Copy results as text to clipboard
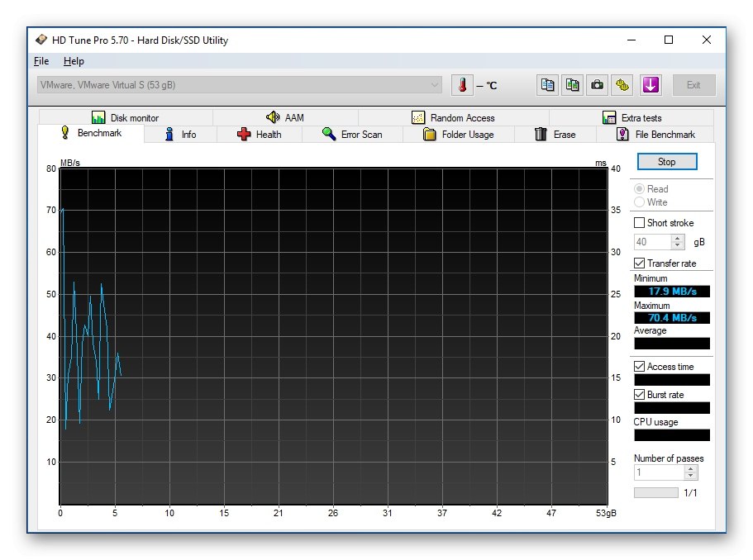Screen dimensions: 753x560 (x=547, y=85)
